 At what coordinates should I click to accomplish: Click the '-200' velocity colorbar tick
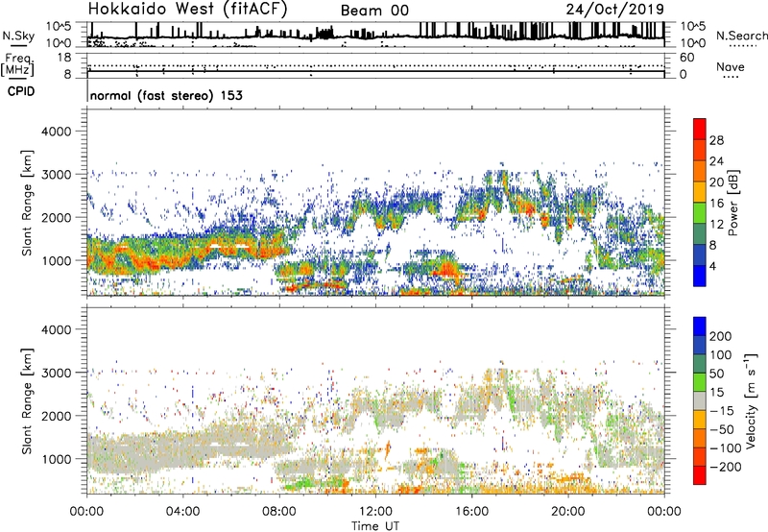tap(725, 467)
